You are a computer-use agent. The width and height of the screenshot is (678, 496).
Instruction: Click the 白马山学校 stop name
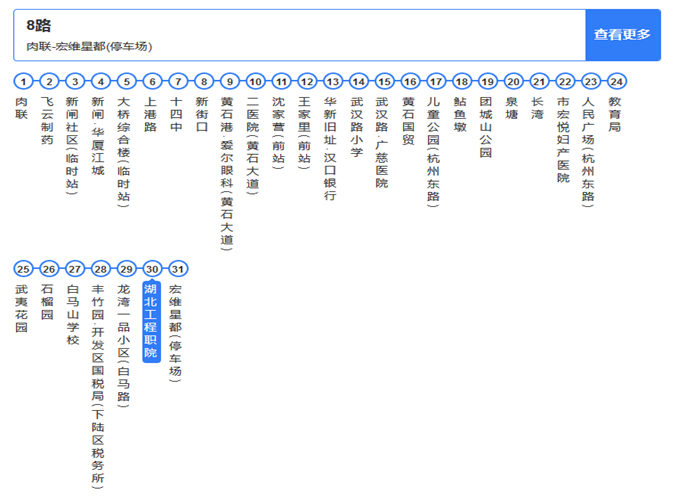pos(73,314)
